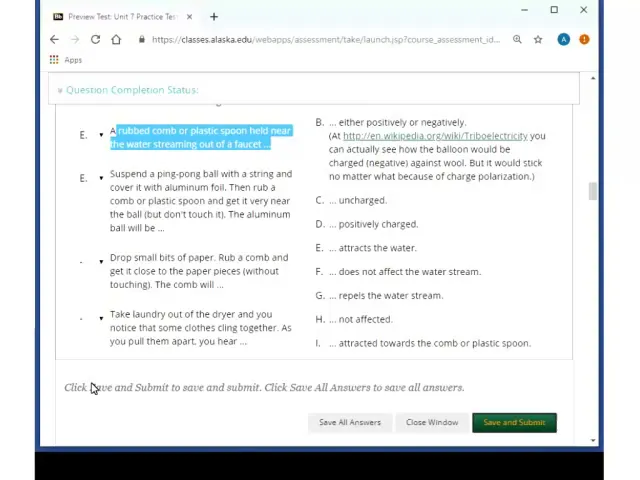This screenshot has width=640, height=480.
Task: Open the Wikipedia Triboelectricity link
Action: pos(435,136)
